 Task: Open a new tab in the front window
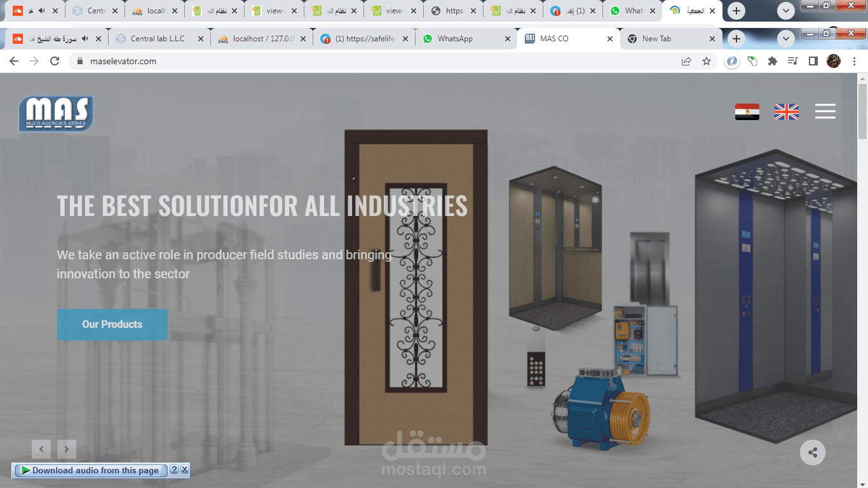tap(736, 39)
